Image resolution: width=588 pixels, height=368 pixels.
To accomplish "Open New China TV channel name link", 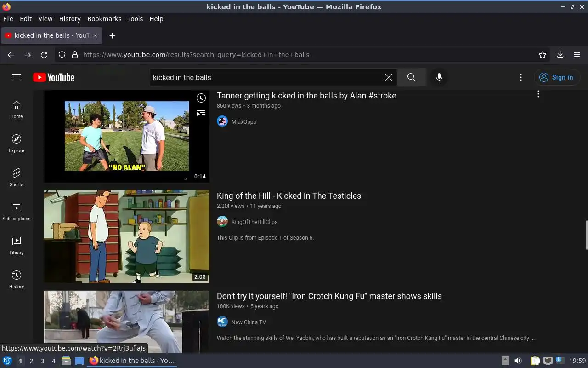I will [249, 322].
